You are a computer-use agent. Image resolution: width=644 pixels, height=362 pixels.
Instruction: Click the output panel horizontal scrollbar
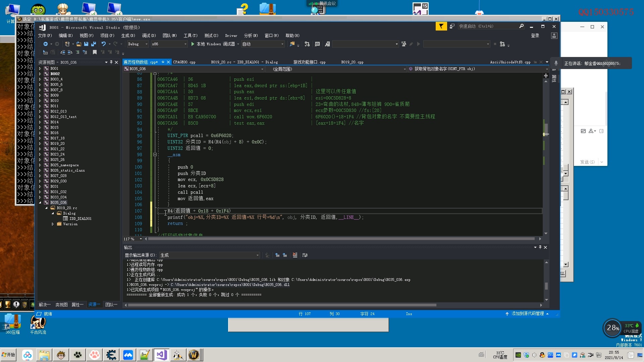282,305
